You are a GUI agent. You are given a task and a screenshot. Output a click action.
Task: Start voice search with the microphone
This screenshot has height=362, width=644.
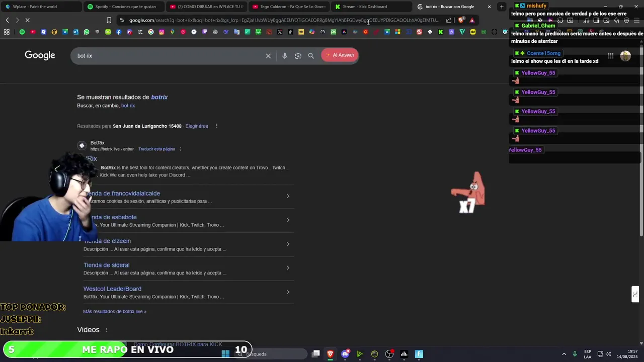pos(285,56)
